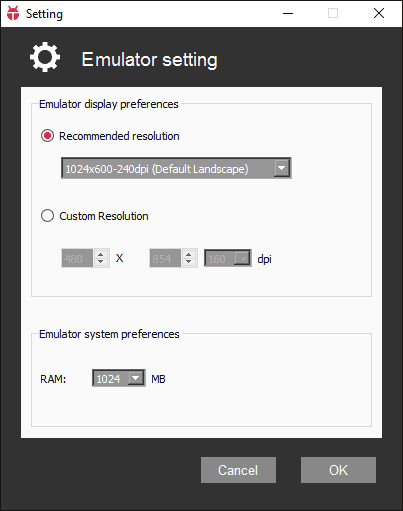This screenshot has height=511, width=403.
Task: Click the gear icon beside Emulator setting
Action: pyautogui.click(x=45, y=57)
